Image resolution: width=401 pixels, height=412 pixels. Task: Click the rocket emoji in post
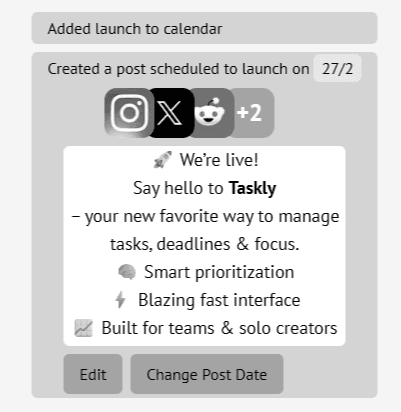tap(163, 160)
